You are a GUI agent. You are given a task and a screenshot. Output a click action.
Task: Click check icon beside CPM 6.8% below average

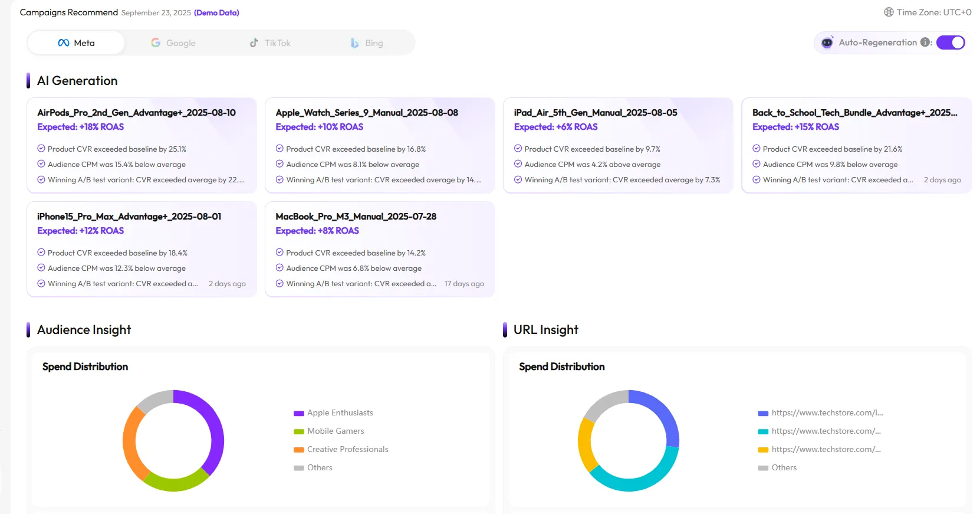[x=279, y=268]
